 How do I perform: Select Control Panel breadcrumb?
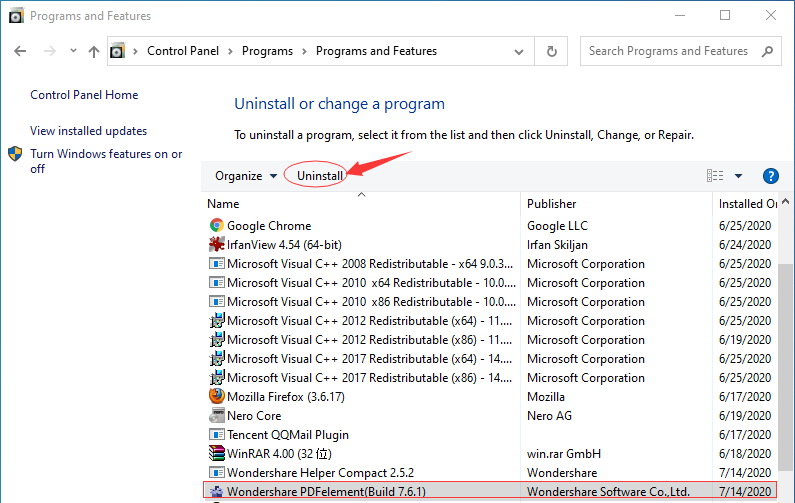coord(183,51)
